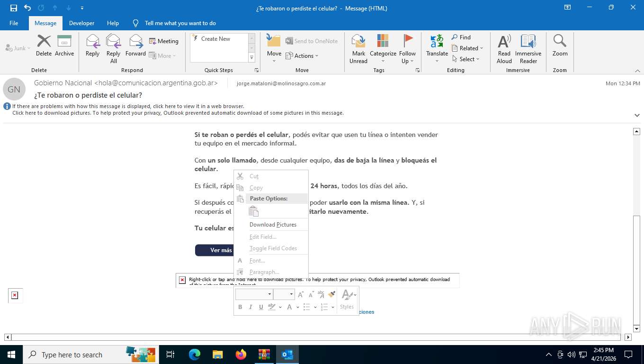
Task: Open the Select dropdown in Editing
Action: pyautogui.click(x=465, y=59)
